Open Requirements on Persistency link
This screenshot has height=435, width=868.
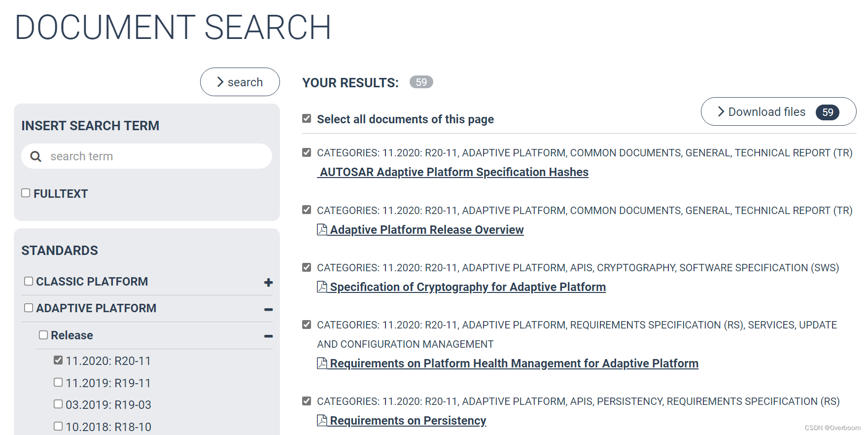408,421
